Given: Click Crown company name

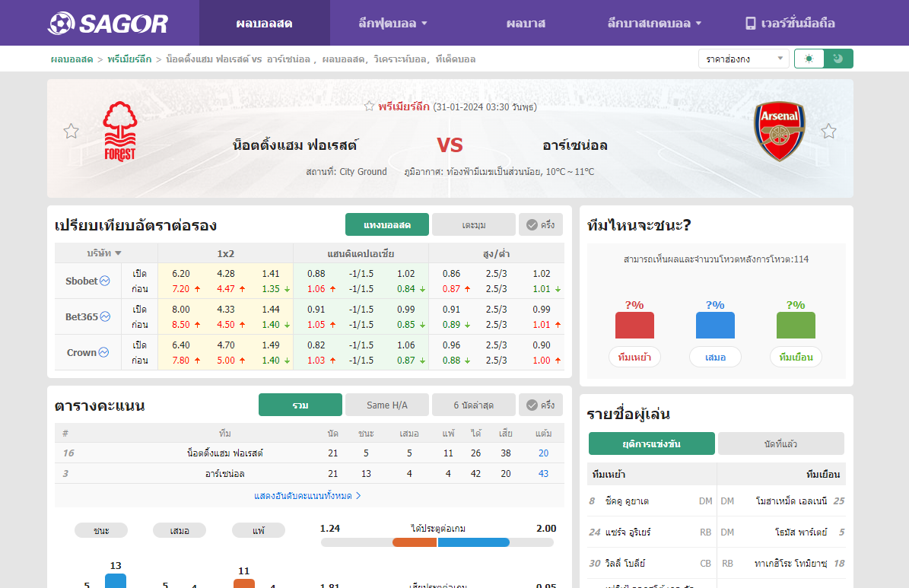Looking at the screenshot, I should click(x=81, y=352).
